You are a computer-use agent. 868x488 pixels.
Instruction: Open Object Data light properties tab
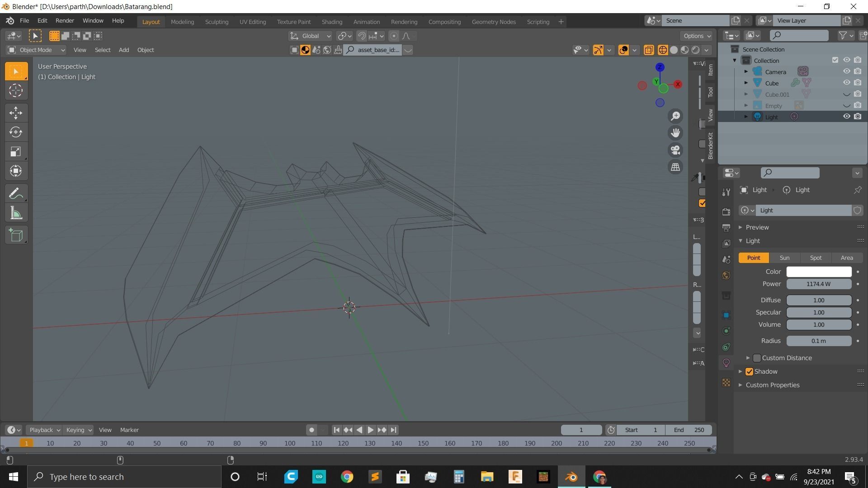726,362
